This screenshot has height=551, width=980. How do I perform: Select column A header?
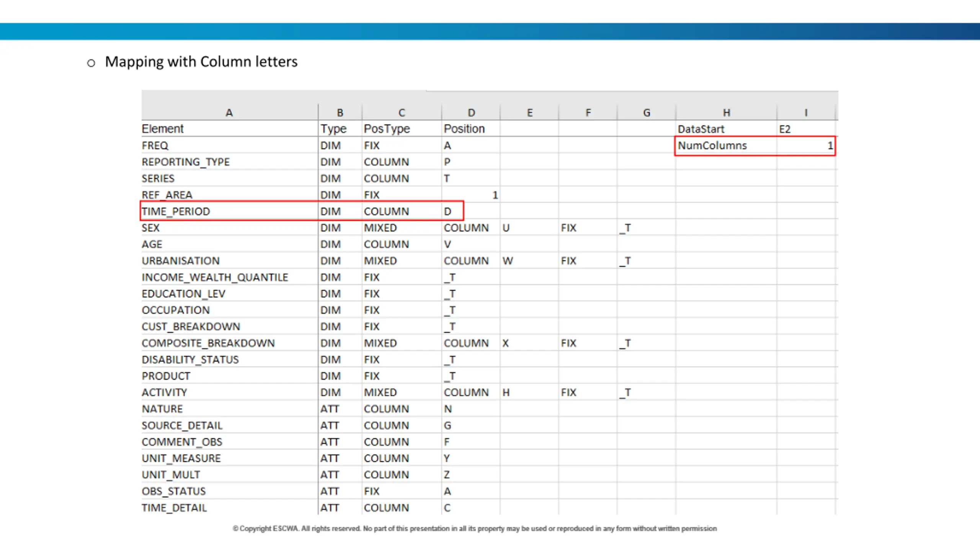click(229, 112)
